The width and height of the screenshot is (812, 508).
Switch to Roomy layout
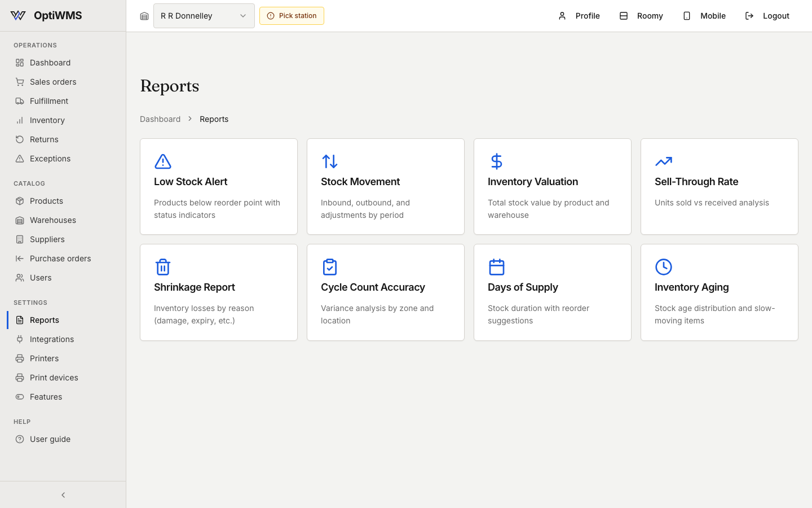(x=641, y=16)
